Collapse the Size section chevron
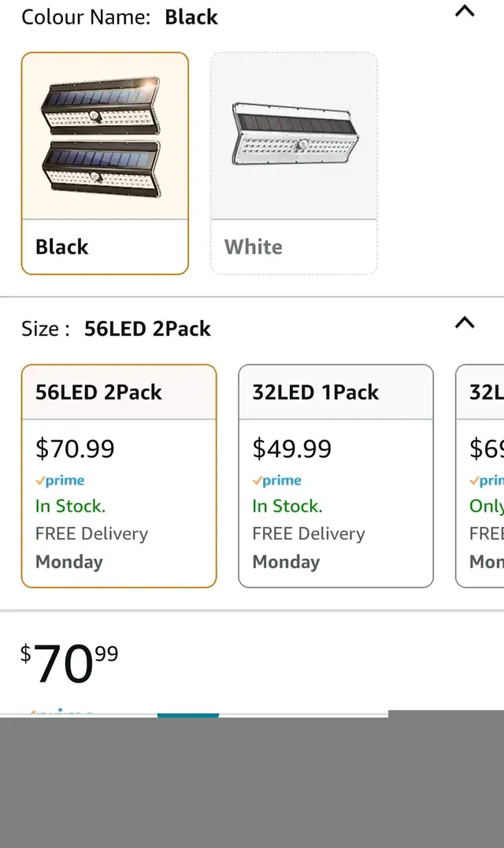The height and width of the screenshot is (848, 504). (465, 322)
